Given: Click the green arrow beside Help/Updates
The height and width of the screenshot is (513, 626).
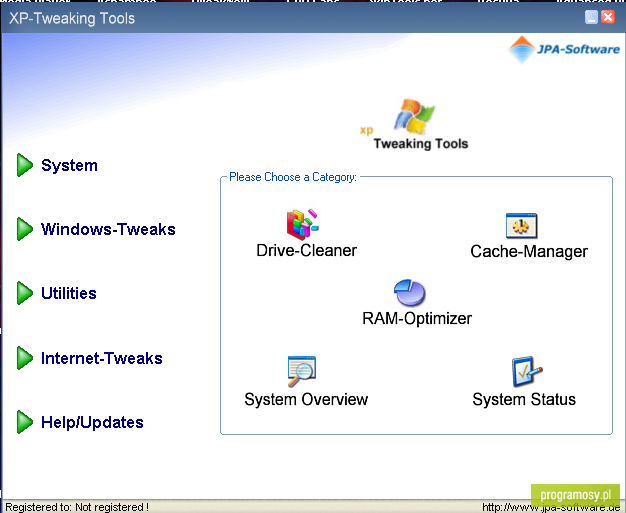Looking at the screenshot, I should click(x=25, y=422).
